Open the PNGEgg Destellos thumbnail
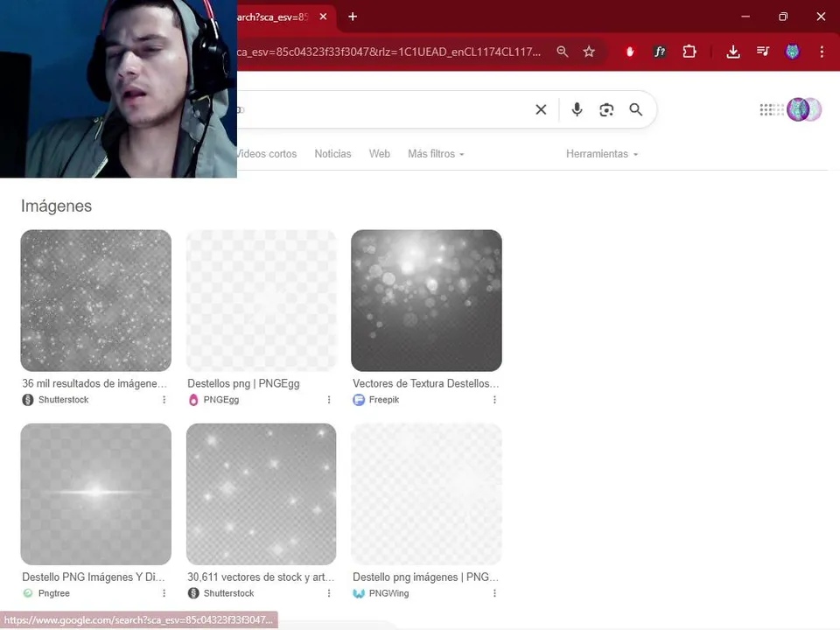 pos(262,300)
